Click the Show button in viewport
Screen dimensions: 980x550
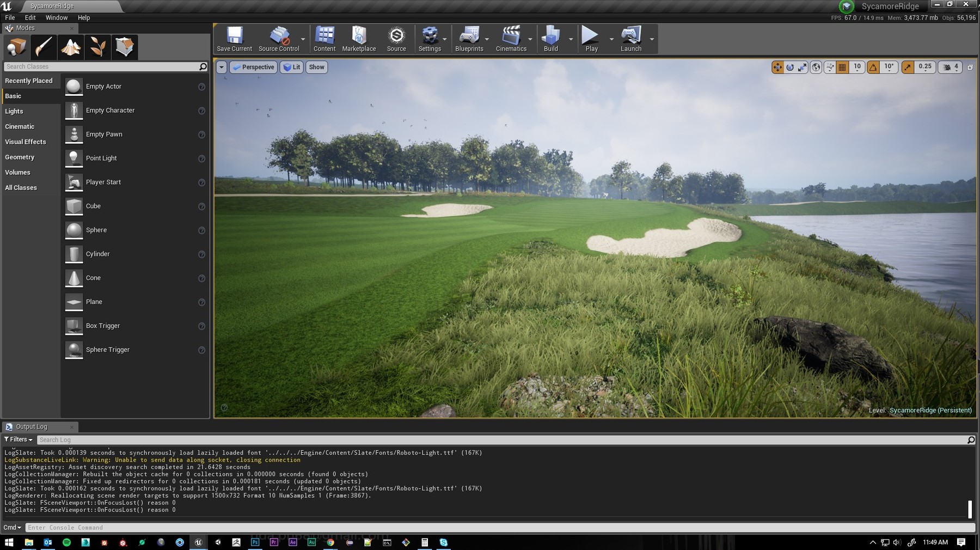tap(317, 67)
